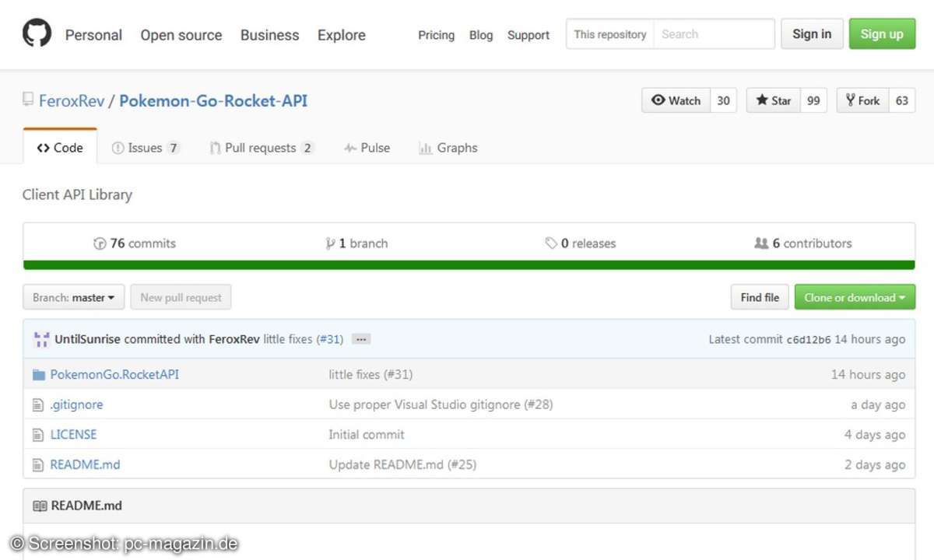Open UntilSunrise committer profile link
Viewport: 934px width, 560px height.
pyautogui.click(x=87, y=339)
